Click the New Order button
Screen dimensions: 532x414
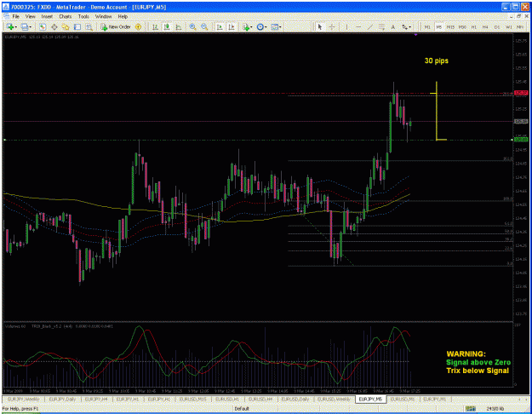tap(116, 26)
